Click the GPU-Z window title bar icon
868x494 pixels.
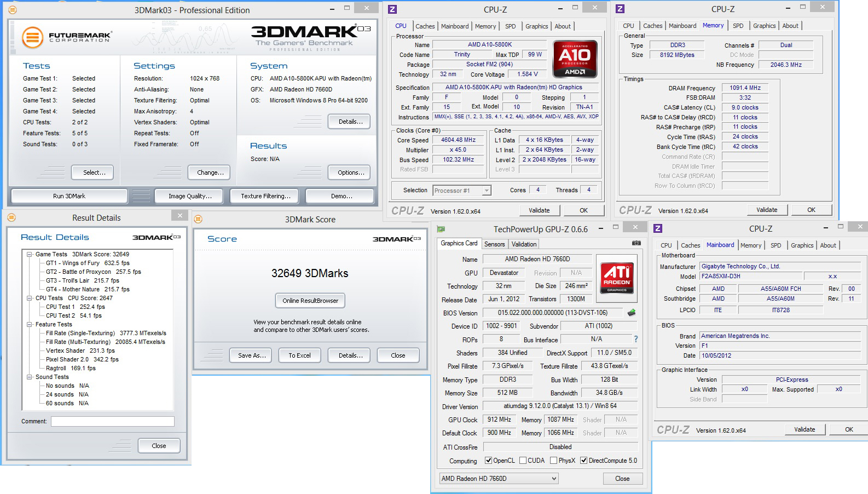(x=441, y=229)
